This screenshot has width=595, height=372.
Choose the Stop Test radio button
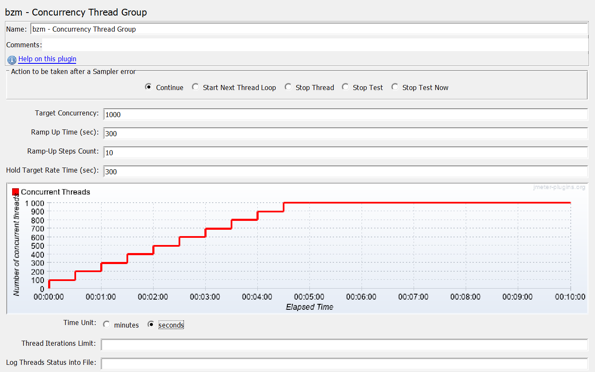[x=345, y=87]
